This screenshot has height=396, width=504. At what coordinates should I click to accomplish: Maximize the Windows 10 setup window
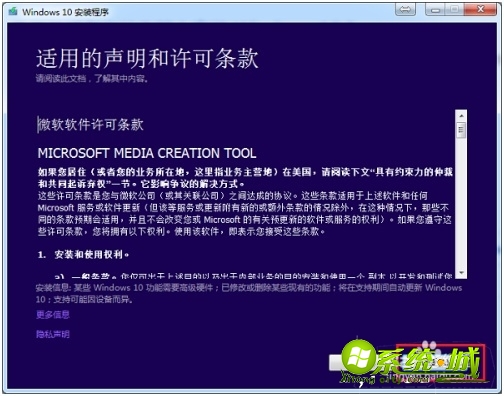point(454,9)
